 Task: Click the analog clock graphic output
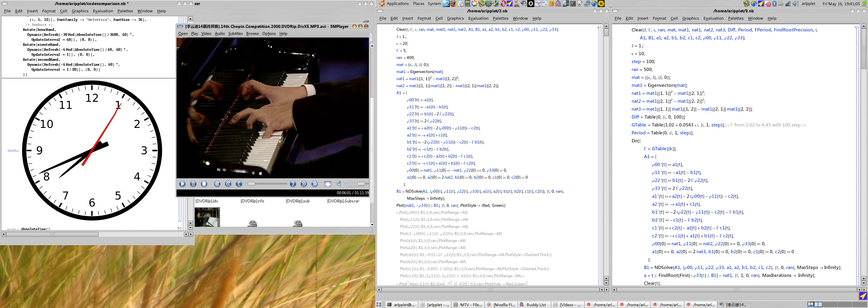click(x=92, y=150)
